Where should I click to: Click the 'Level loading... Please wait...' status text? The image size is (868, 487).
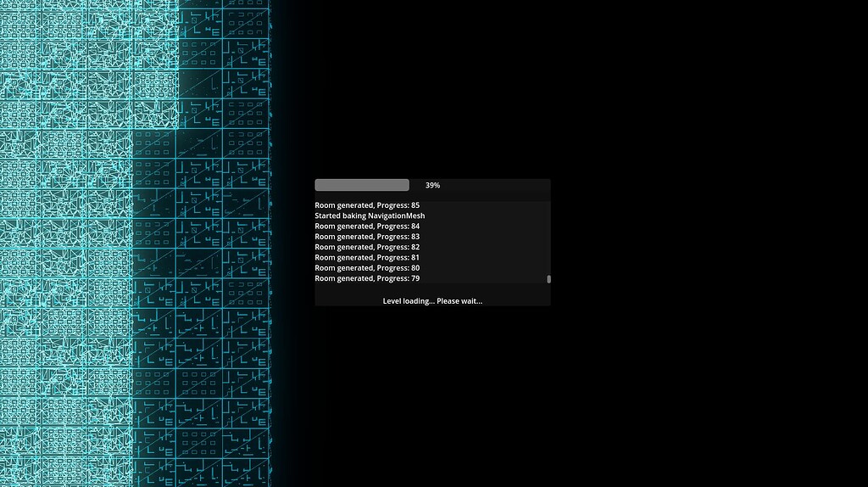coord(432,301)
